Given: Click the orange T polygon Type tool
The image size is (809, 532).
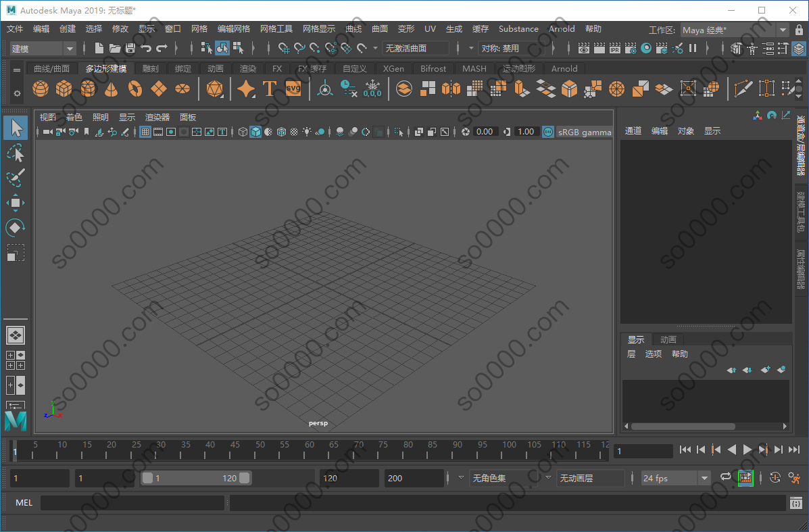Looking at the screenshot, I should (x=269, y=89).
